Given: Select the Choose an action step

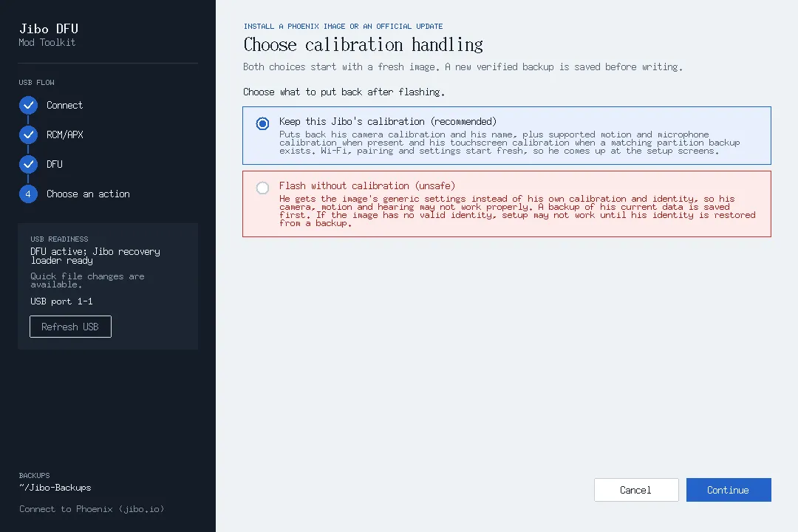Looking at the screenshot, I should pyautogui.click(x=88, y=194).
